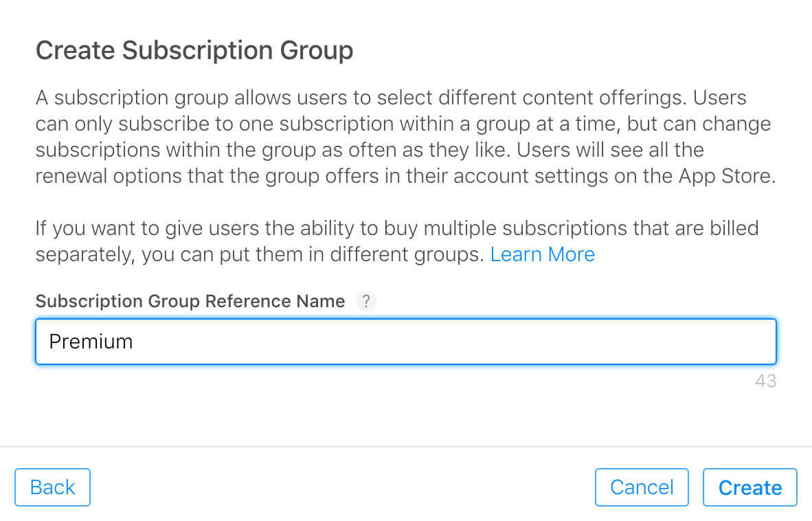This screenshot has height=521, width=812.
Task: Click the question mark help icon
Action: click(366, 302)
